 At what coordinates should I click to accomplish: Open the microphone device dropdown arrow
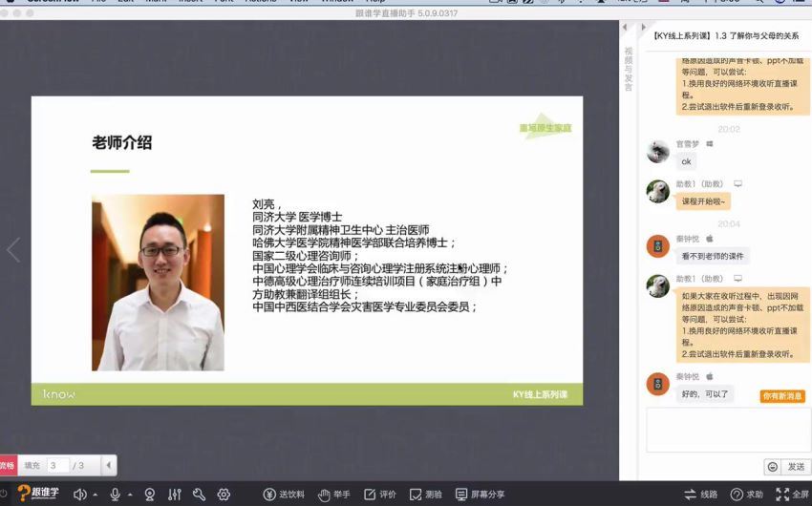click(130, 495)
